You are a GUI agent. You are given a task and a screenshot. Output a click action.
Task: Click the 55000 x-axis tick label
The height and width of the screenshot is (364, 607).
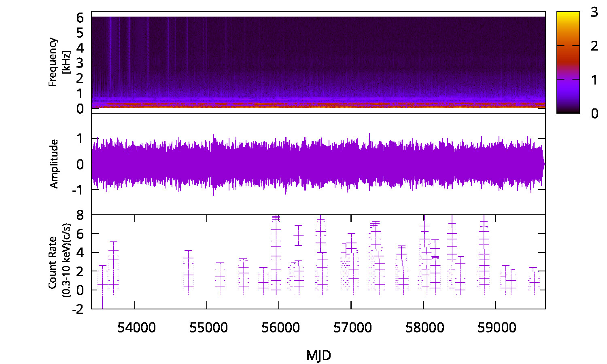(x=208, y=328)
